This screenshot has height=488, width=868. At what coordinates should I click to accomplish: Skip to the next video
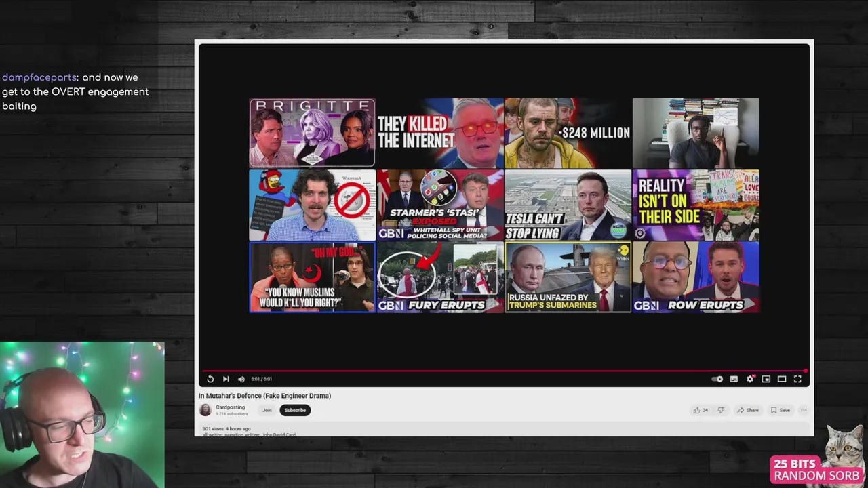226,379
